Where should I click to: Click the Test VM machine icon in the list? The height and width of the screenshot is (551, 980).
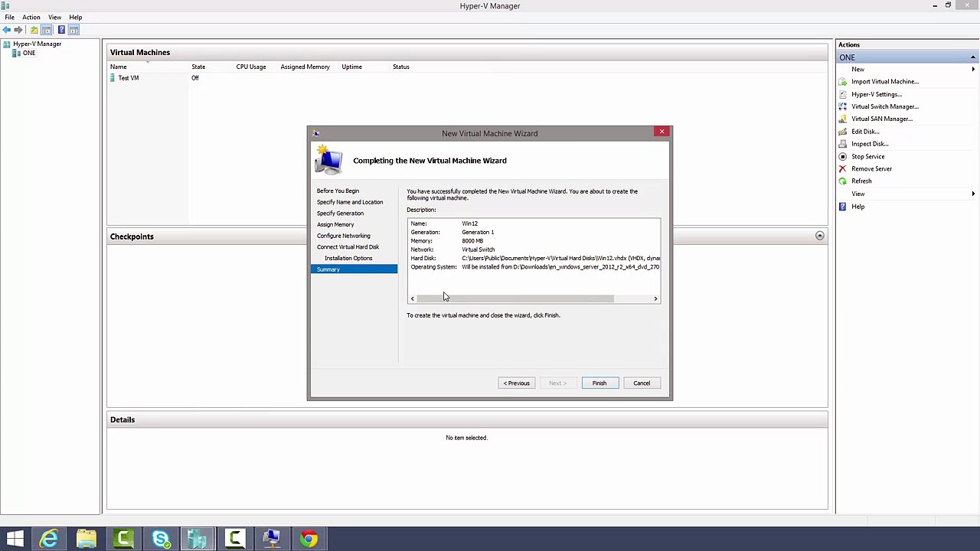tap(113, 78)
